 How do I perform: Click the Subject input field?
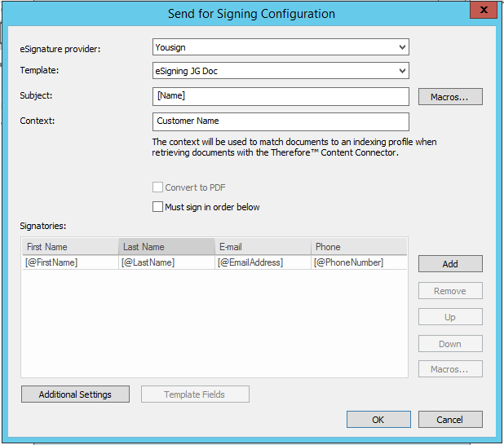tap(281, 96)
